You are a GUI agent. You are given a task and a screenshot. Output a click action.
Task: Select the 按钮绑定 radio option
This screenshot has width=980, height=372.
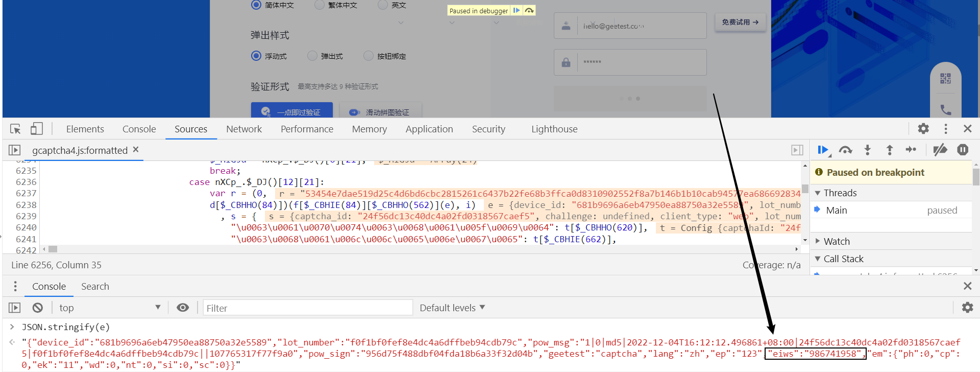coord(369,56)
